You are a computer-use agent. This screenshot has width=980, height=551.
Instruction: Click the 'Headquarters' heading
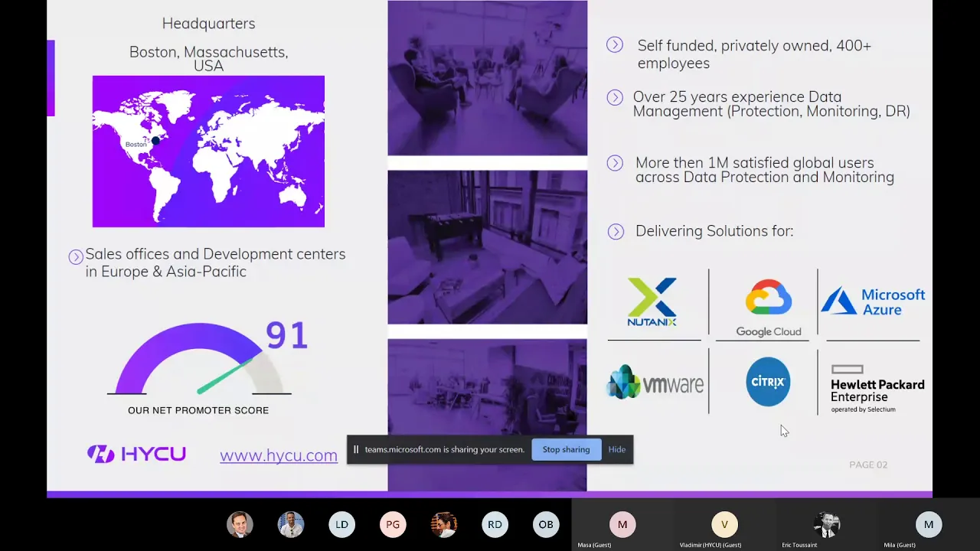coord(208,24)
